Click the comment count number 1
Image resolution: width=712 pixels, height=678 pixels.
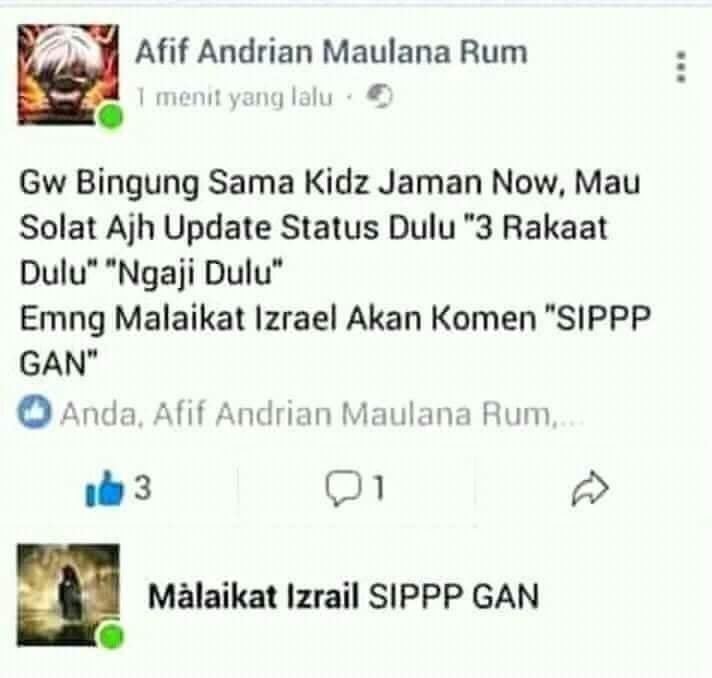point(378,489)
